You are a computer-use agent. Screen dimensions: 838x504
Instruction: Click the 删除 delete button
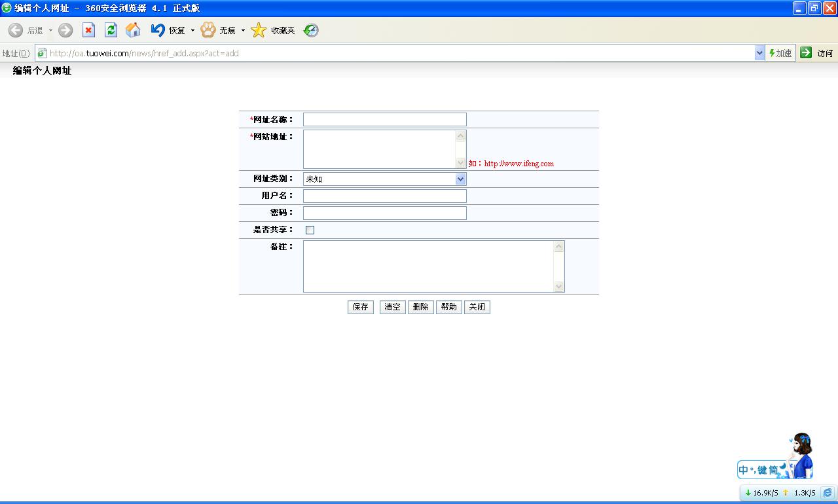pyautogui.click(x=421, y=307)
